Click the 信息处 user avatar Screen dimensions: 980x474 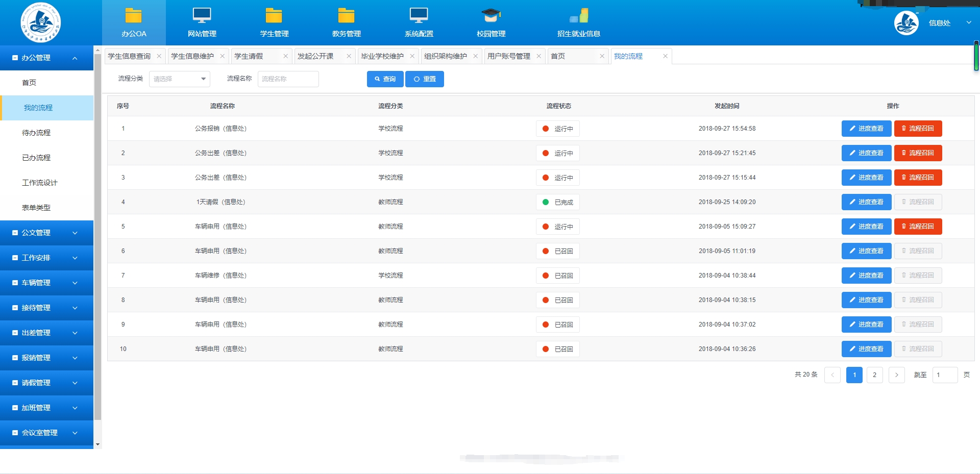click(906, 23)
